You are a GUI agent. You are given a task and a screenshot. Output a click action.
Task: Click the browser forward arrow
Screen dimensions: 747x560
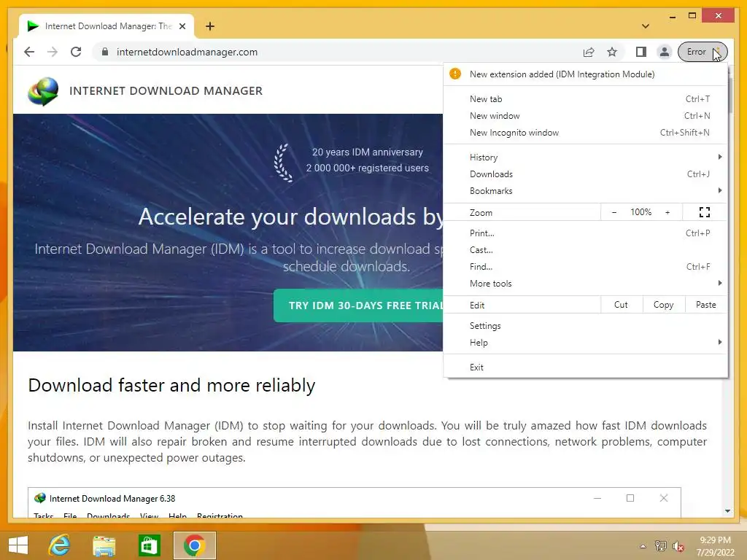coord(53,52)
